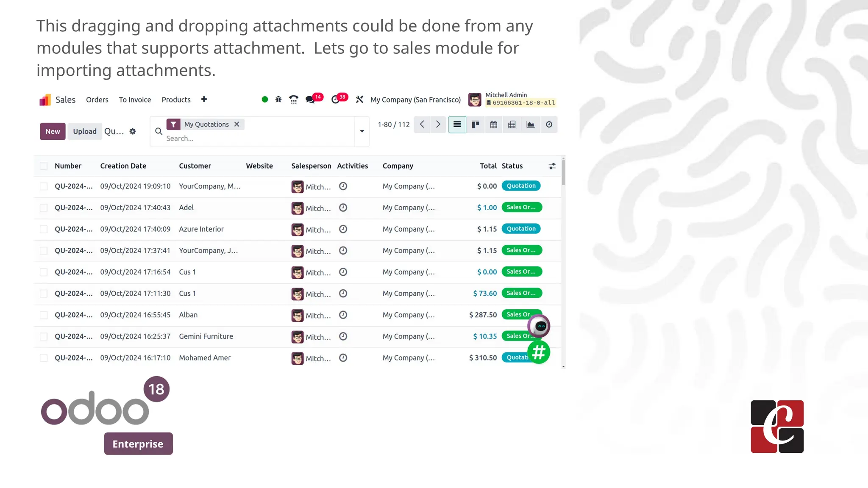Open the To Invoice menu

[x=135, y=100]
